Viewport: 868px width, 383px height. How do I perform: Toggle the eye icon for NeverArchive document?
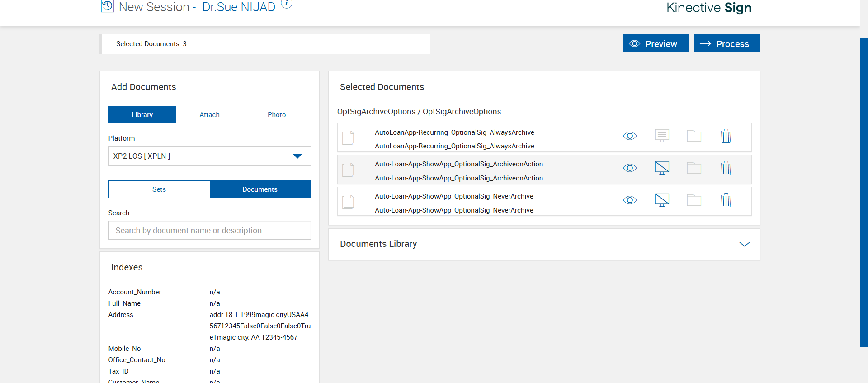click(x=630, y=200)
